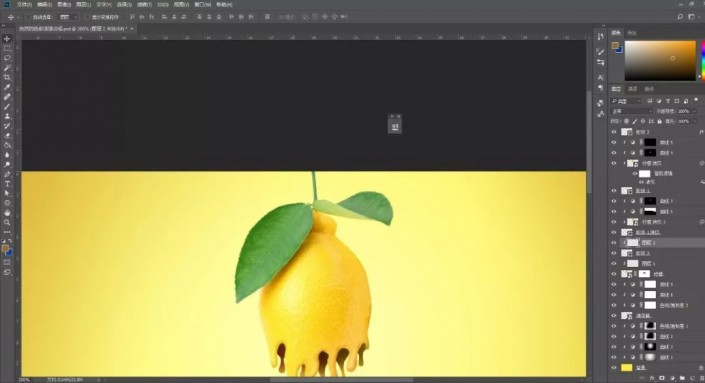Image resolution: width=705 pixels, height=383 pixels.
Task: Create a new group folder icon
Action: [x=683, y=379]
